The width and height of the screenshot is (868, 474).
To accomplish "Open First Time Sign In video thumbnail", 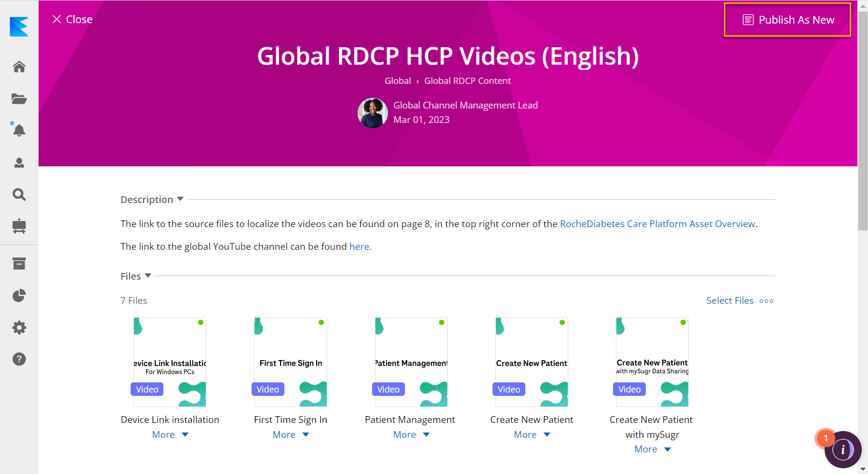I will [x=291, y=362].
